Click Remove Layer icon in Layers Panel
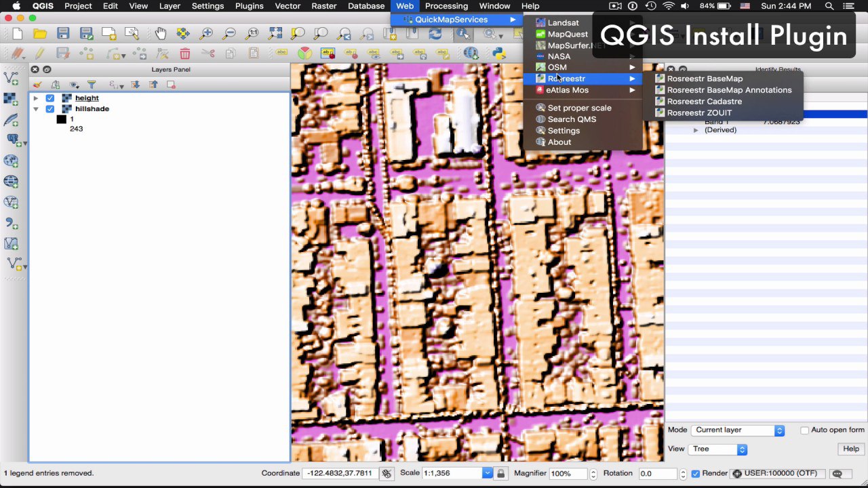The image size is (868, 488). point(171,85)
